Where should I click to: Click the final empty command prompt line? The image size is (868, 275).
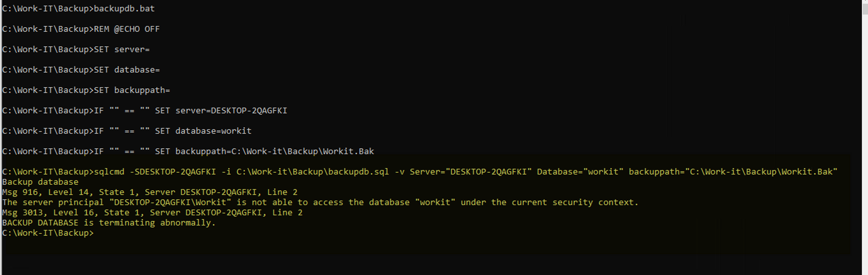click(48, 233)
